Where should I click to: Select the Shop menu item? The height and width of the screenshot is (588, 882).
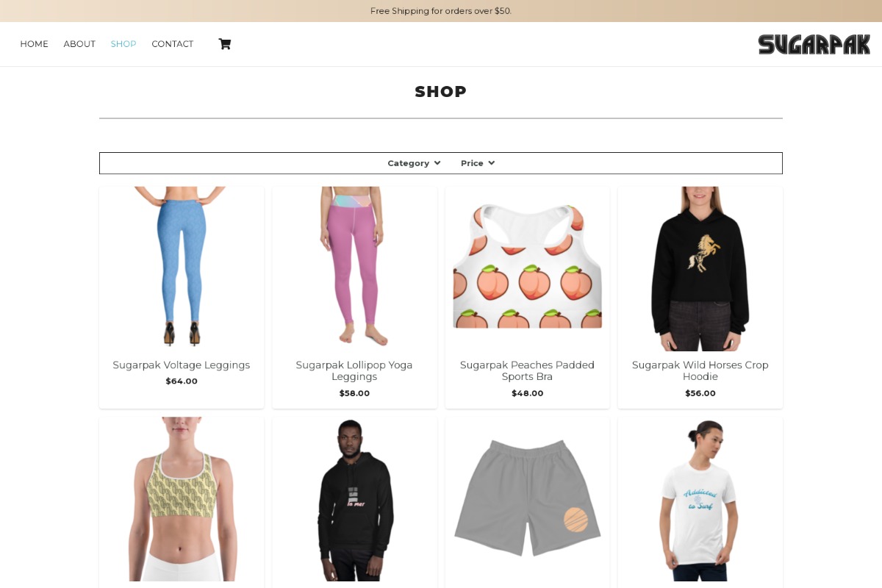click(123, 44)
